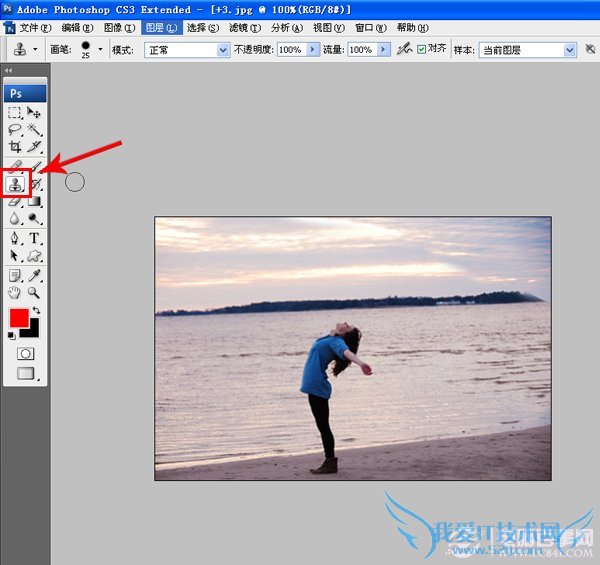Enable airbrush mode in options bar
This screenshot has width=600, height=565.
point(403,49)
